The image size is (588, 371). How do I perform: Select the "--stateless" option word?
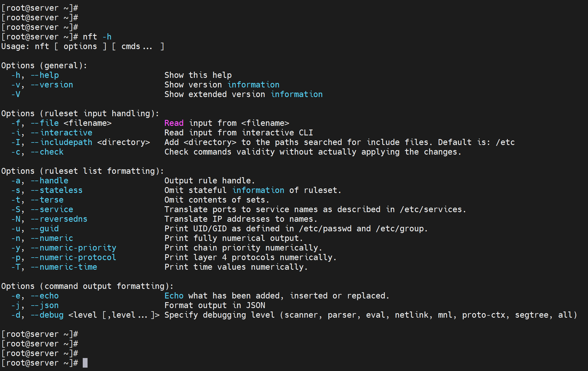tap(57, 190)
